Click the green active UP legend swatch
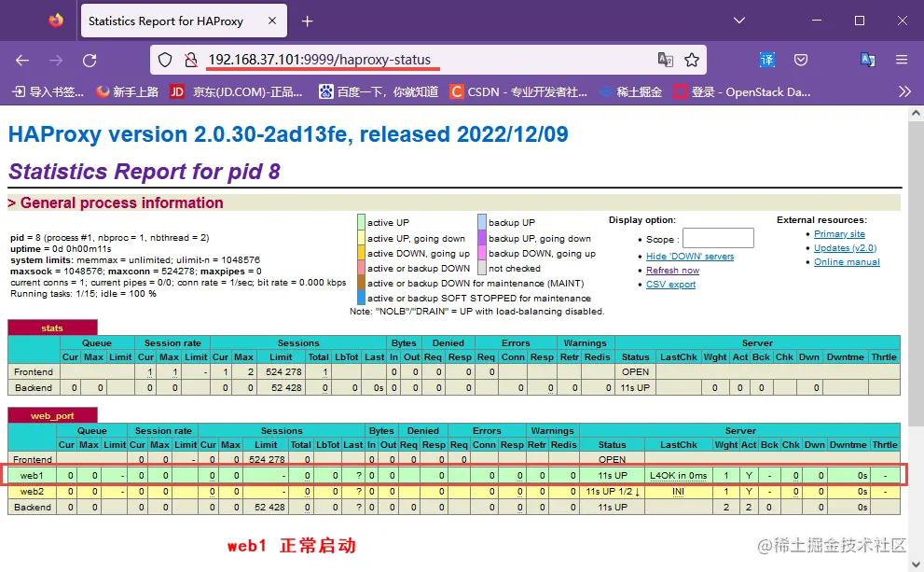 360,222
